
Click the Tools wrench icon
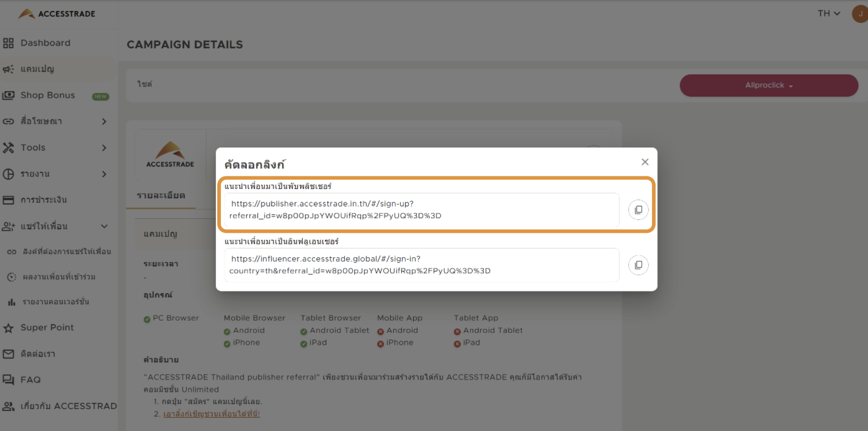tap(8, 147)
